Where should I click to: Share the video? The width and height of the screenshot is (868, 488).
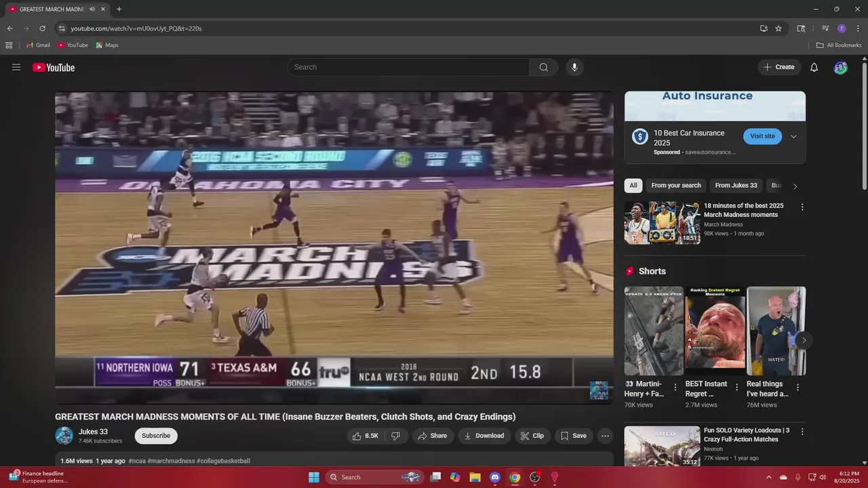(433, 436)
